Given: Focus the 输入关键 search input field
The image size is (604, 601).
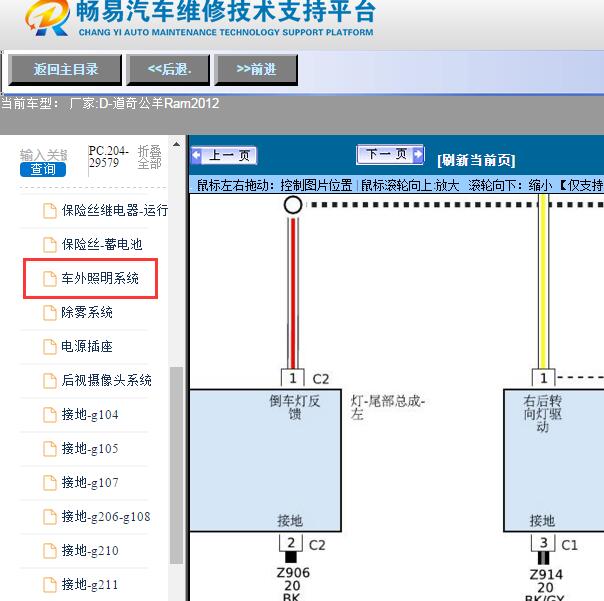Looking at the screenshot, I should (x=44, y=155).
